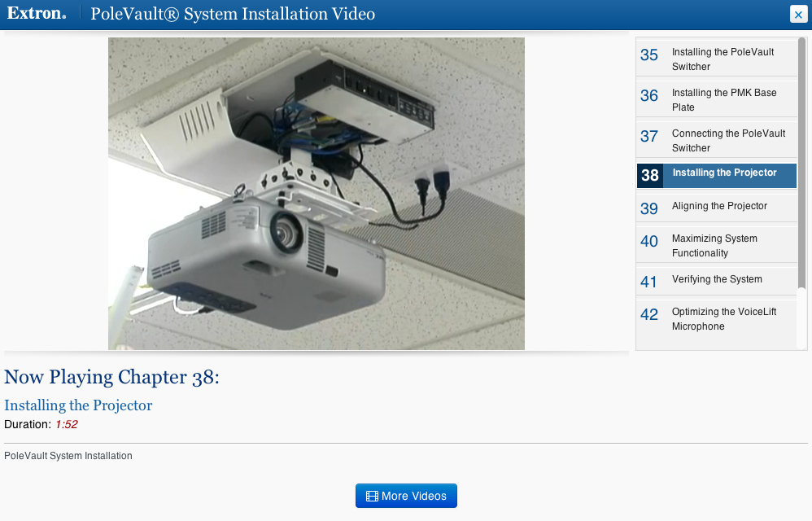812x521 pixels.
Task: Open the More Videos button
Action: pos(406,496)
